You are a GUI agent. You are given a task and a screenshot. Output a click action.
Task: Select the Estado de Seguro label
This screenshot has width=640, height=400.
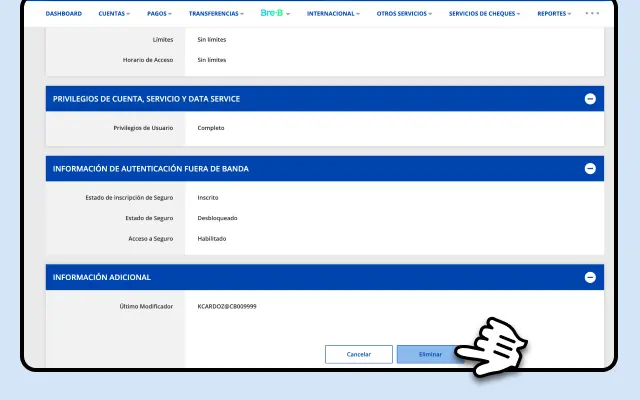pos(149,218)
